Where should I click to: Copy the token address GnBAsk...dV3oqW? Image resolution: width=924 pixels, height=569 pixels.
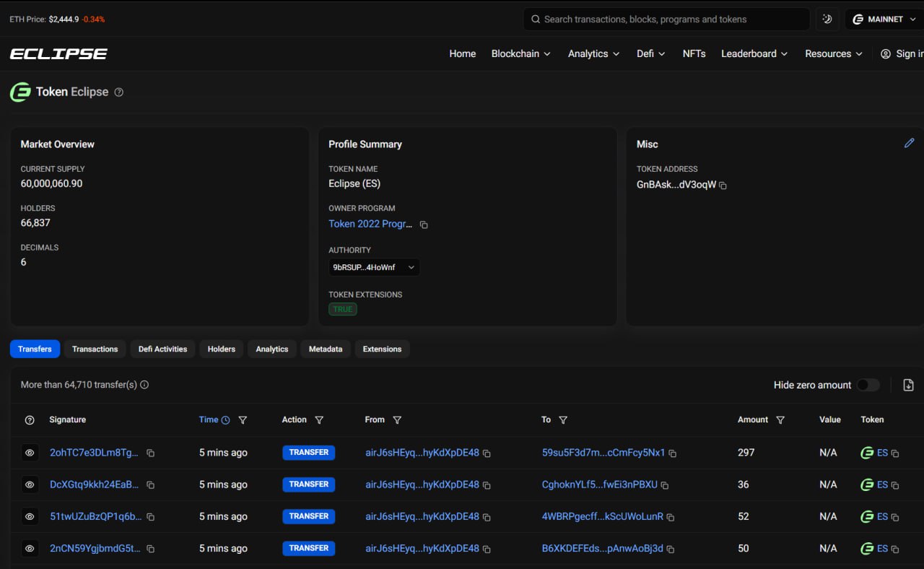[x=723, y=186]
